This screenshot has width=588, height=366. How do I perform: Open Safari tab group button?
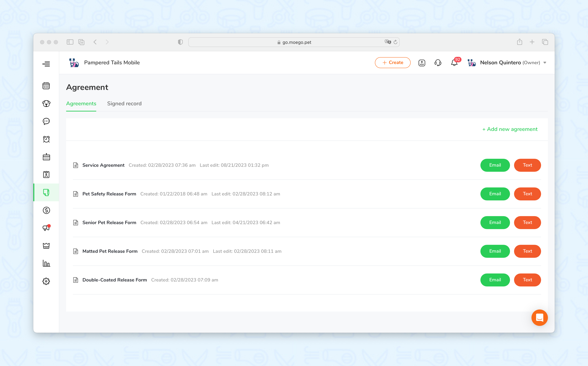click(81, 42)
